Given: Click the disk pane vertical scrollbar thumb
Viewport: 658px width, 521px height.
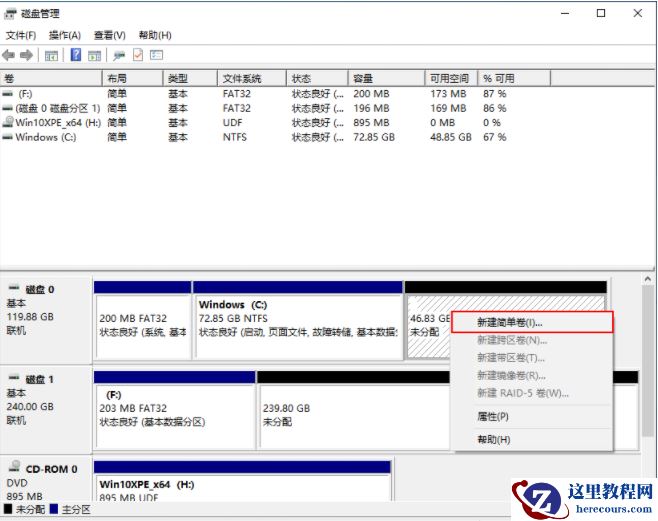Looking at the screenshot, I should click(648, 362).
